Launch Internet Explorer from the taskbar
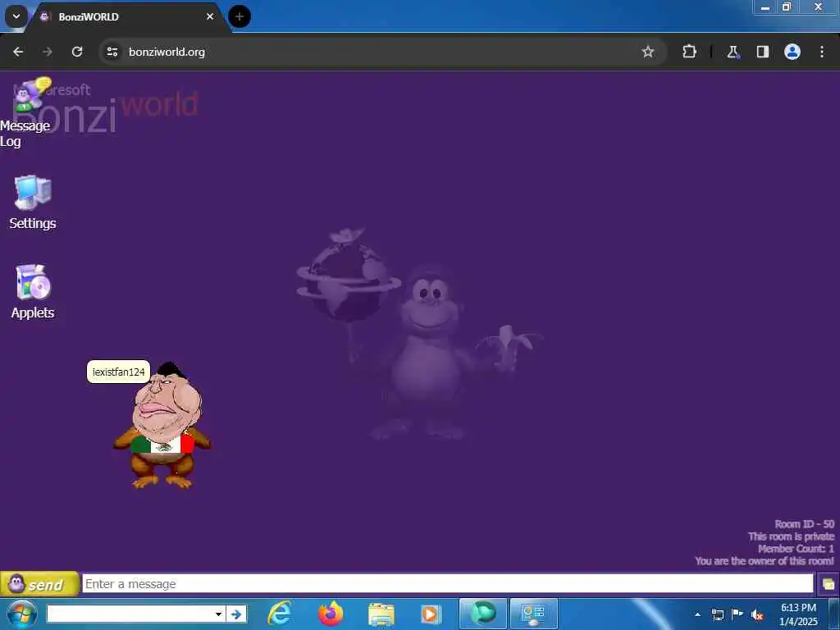Image resolution: width=840 pixels, height=630 pixels. tap(280, 614)
